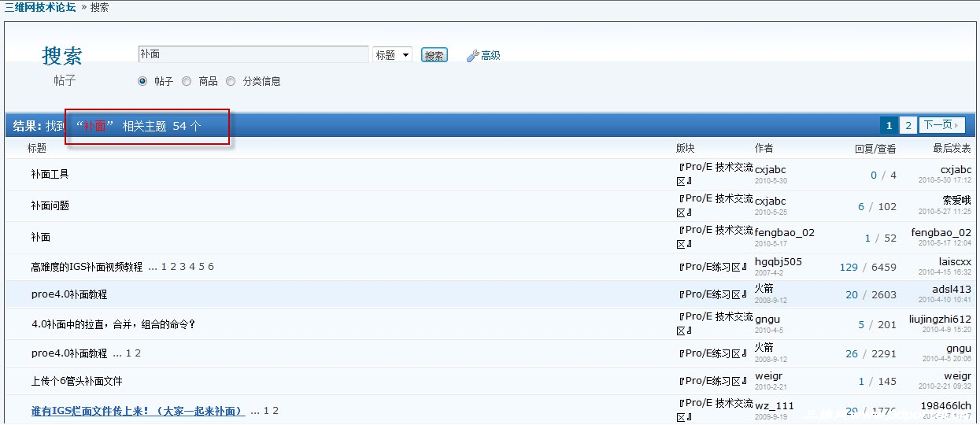Open 『Pro/E练习区』 in hgqbj505's row
The image size is (980, 425).
tap(712, 267)
